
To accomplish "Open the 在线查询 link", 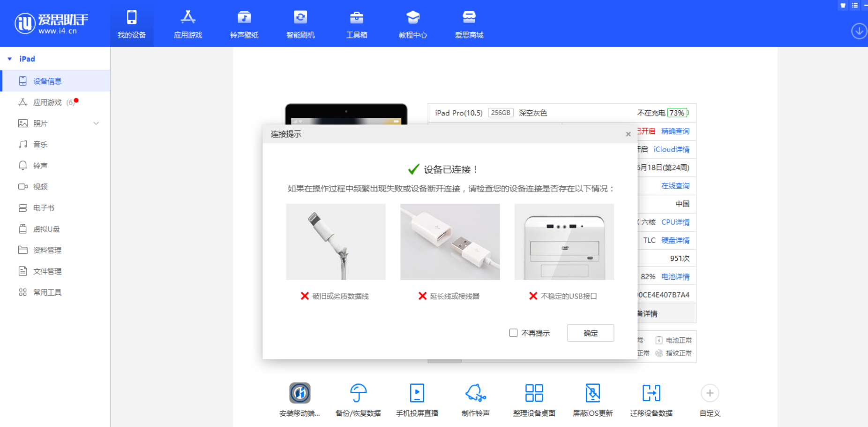I will [675, 186].
